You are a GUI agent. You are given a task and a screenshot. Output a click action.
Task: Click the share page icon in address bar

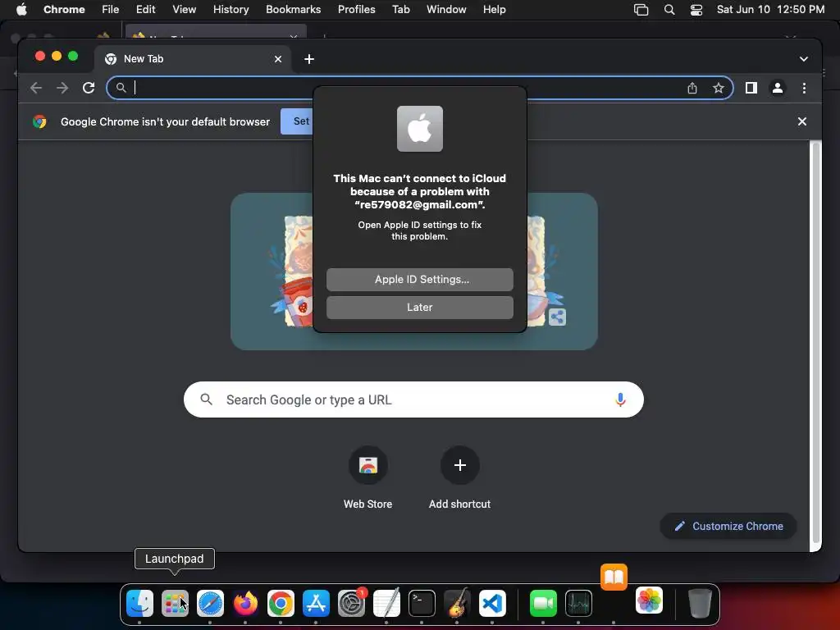tap(692, 88)
